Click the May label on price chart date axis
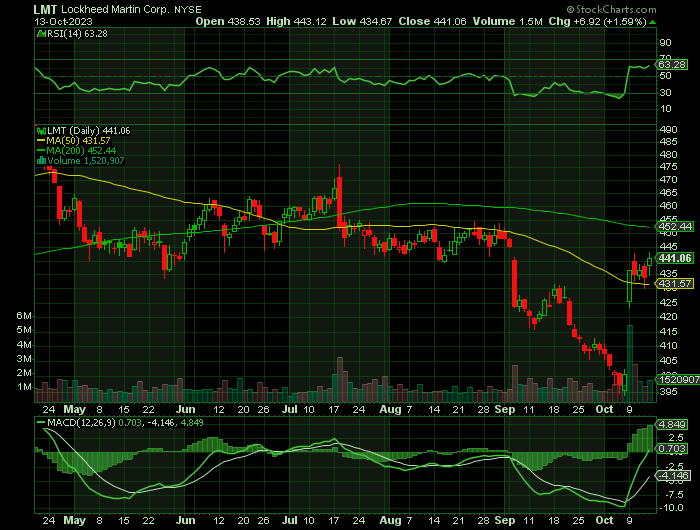 [x=75, y=409]
